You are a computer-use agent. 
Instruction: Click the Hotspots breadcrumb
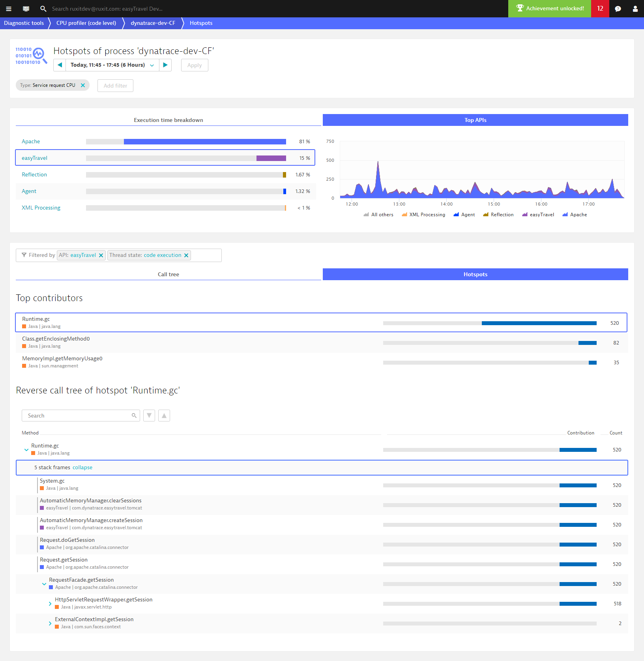tap(201, 23)
